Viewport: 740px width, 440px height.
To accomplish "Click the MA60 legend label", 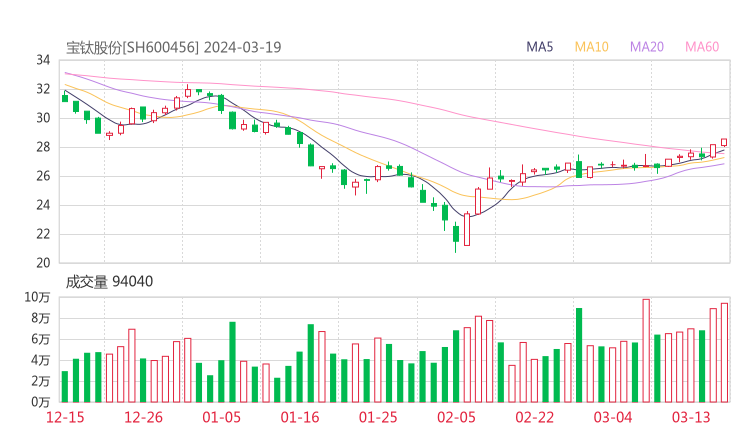I will [702, 47].
